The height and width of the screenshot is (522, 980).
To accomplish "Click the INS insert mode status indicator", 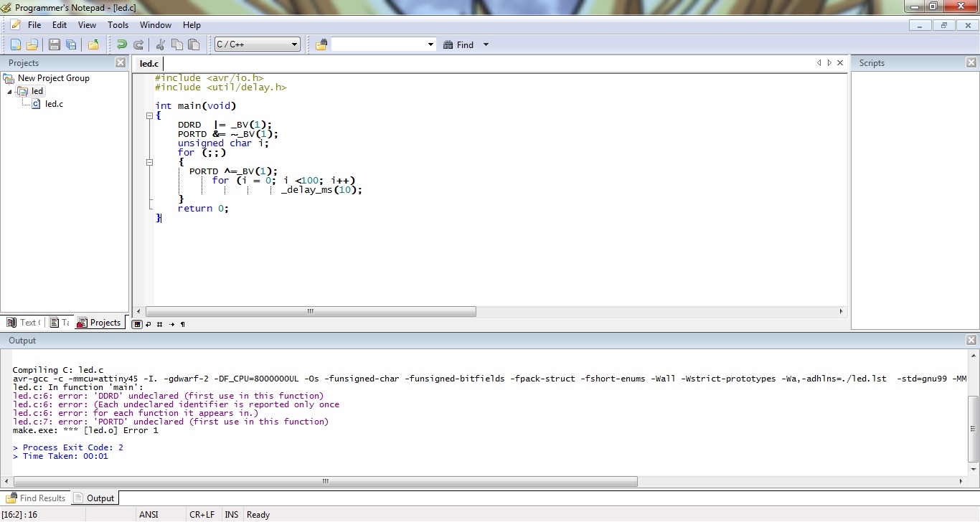I will click(x=232, y=515).
